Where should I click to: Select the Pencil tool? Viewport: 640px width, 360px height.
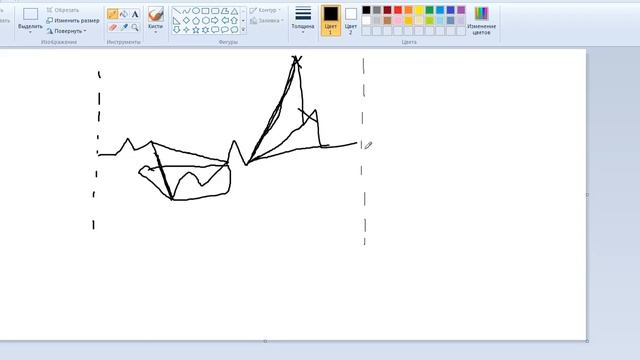pos(113,14)
